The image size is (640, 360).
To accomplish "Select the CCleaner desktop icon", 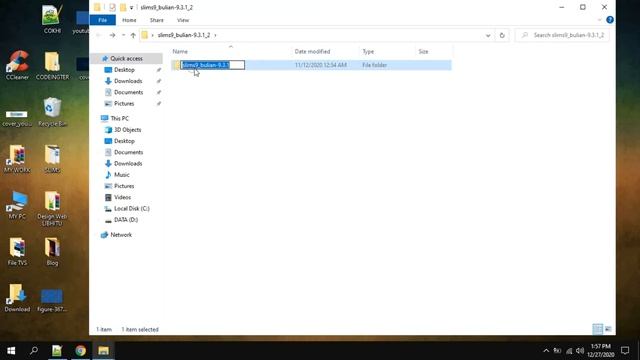I will pyautogui.click(x=18, y=65).
